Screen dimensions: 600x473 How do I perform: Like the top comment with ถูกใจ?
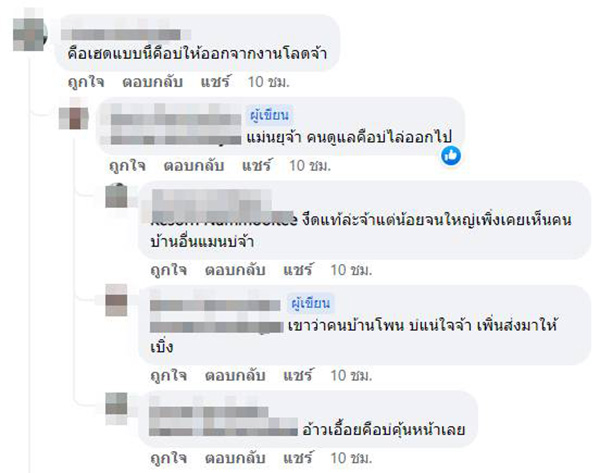pyautogui.click(x=86, y=82)
